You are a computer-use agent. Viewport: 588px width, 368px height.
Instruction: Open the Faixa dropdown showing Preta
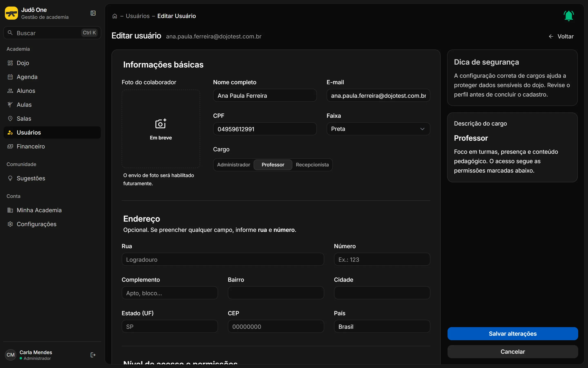[x=378, y=129]
